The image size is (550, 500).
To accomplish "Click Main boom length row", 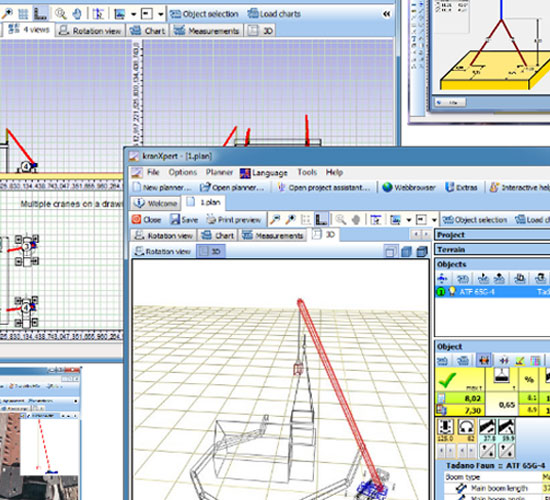I will tap(498, 488).
